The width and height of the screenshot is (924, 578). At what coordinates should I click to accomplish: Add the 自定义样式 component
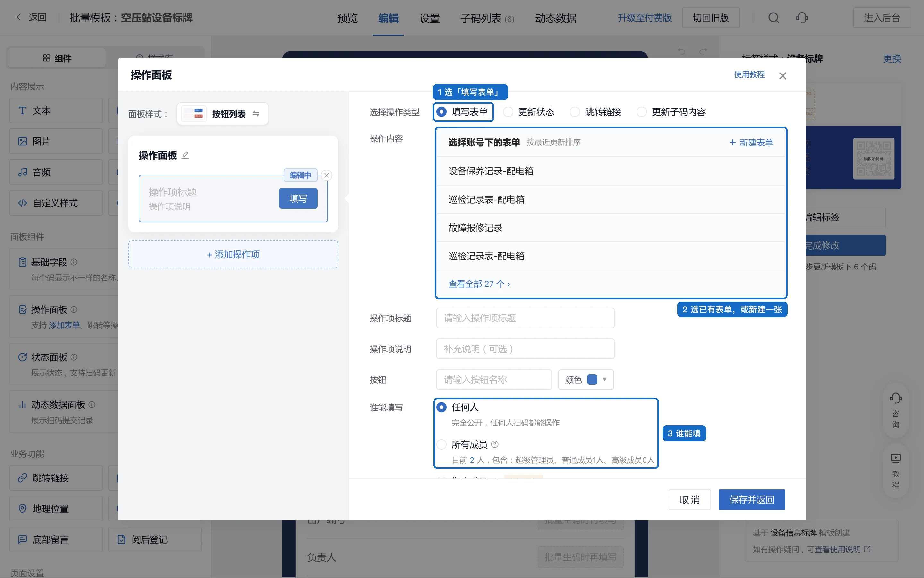pos(56,203)
